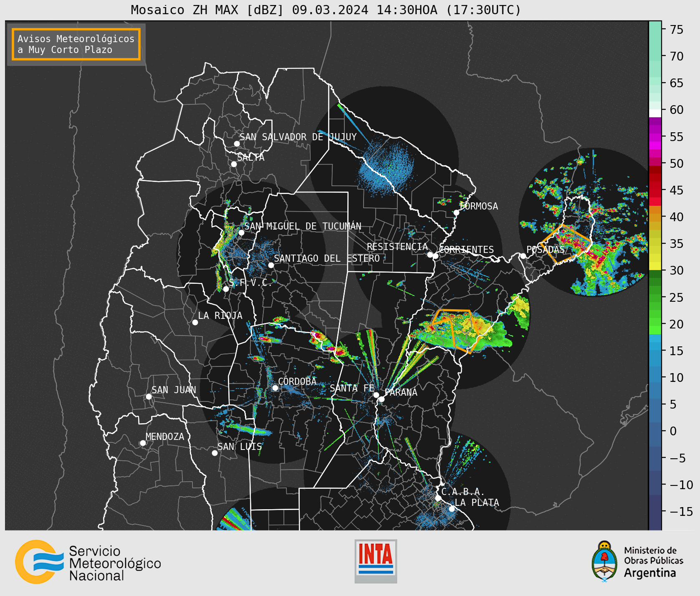Image resolution: width=700 pixels, height=596 pixels.
Task: Click the SAN LUIS city marker dot
Action: click(215, 453)
